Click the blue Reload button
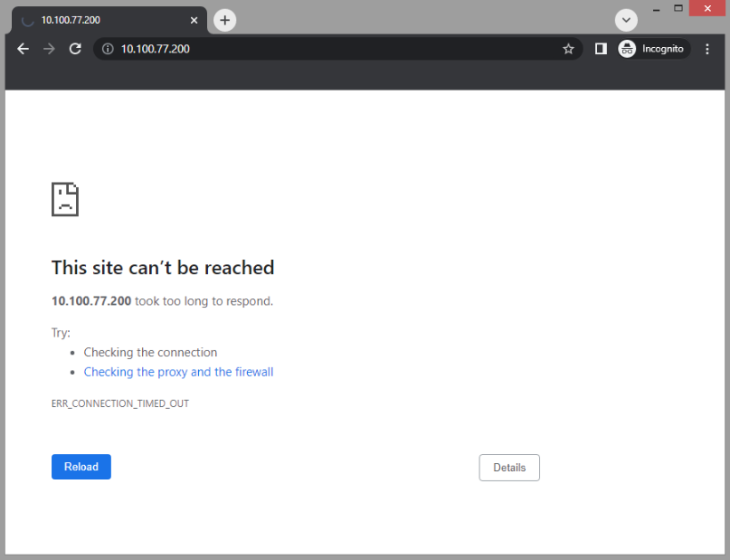Viewport: 730px width, 560px height. click(81, 467)
